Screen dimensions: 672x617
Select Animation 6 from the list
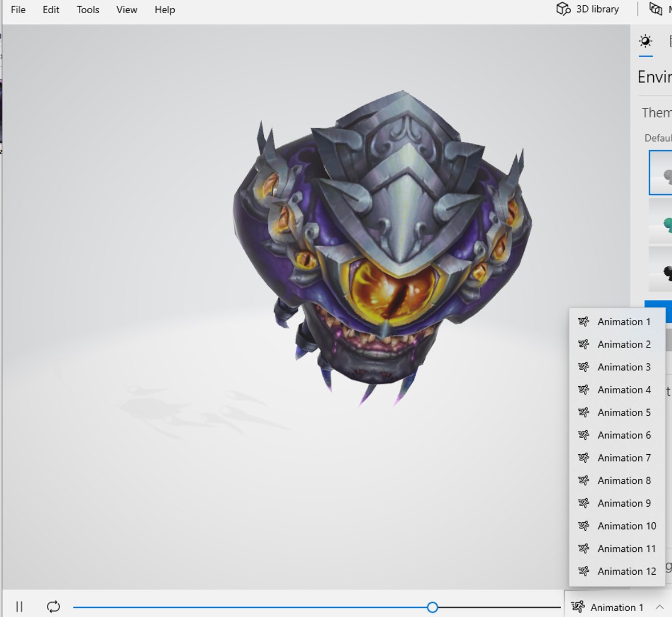point(617,435)
